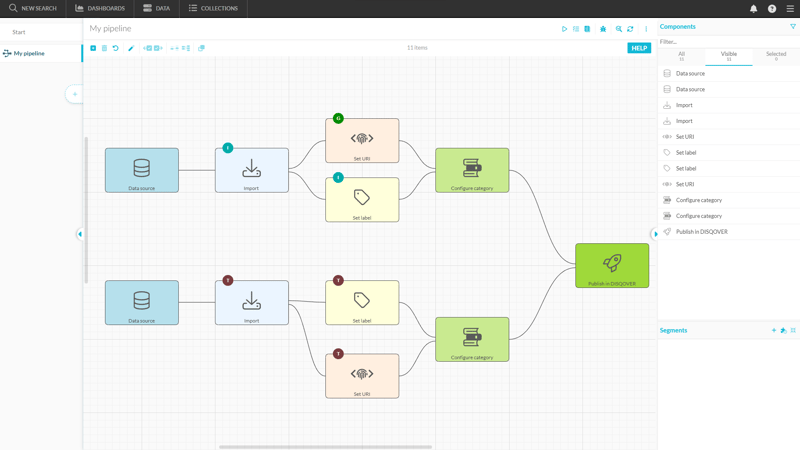Click the funnel filter icon in the Components panel
800x450 pixels.
[793, 27]
